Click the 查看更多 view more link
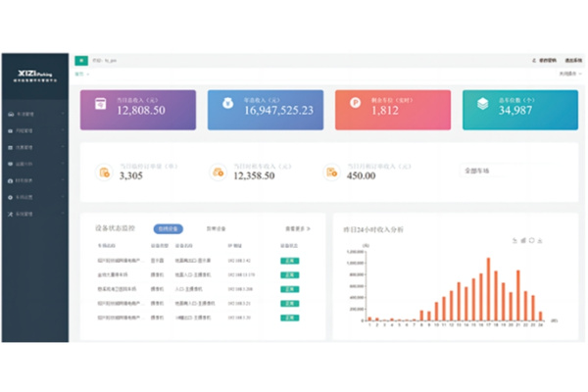Screen dimensions: 588x392 [x=296, y=228]
